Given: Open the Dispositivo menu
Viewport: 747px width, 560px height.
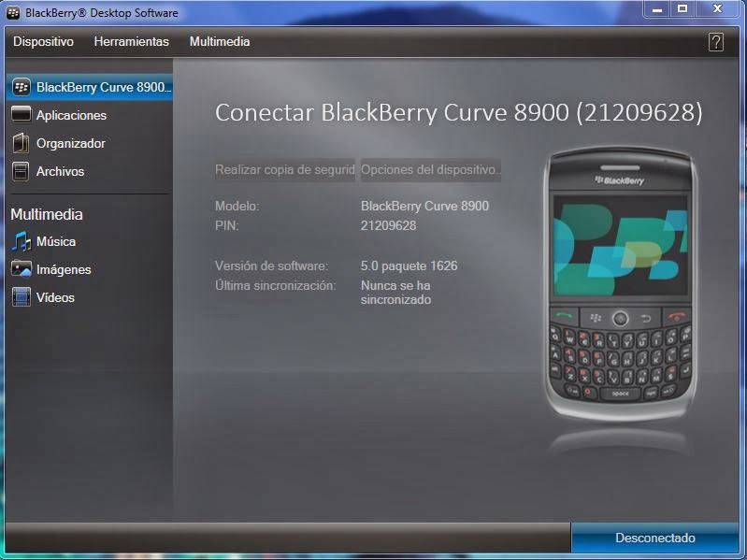Looking at the screenshot, I should (x=43, y=42).
